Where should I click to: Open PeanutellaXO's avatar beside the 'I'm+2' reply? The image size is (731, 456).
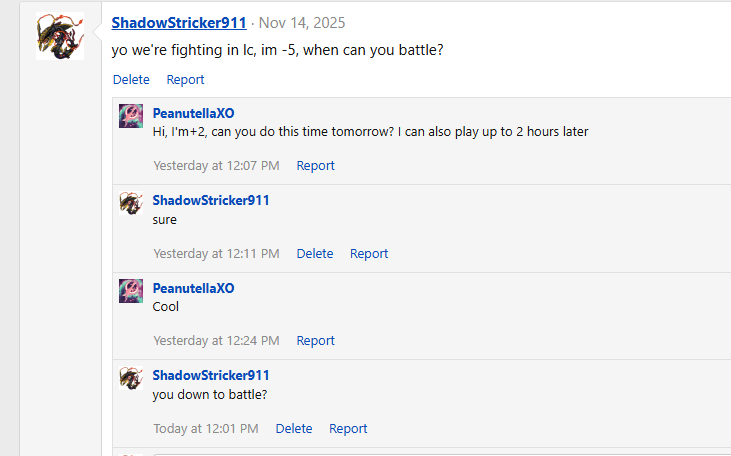click(x=131, y=115)
